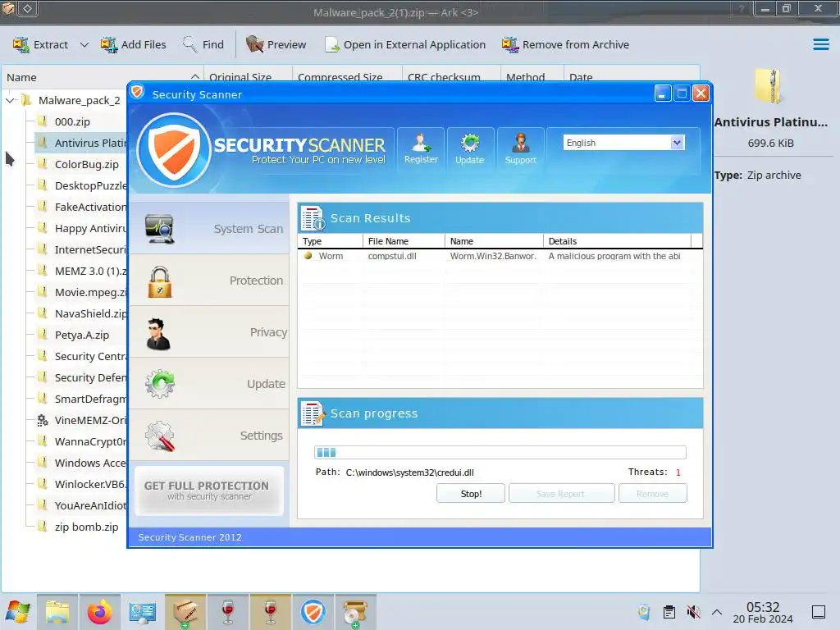Open the Settings section
840x630 pixels.
pyautogui.click(x=209, y=436)
